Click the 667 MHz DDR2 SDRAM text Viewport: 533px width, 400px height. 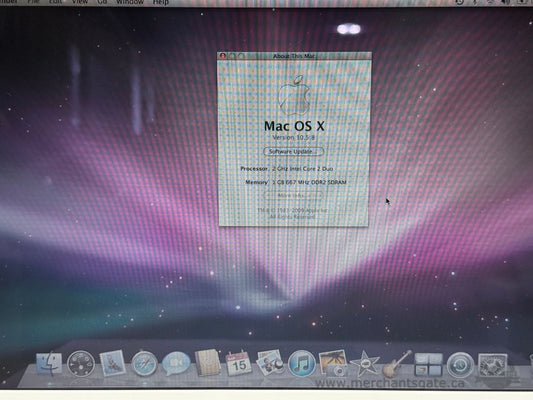[x=316, y=182]
